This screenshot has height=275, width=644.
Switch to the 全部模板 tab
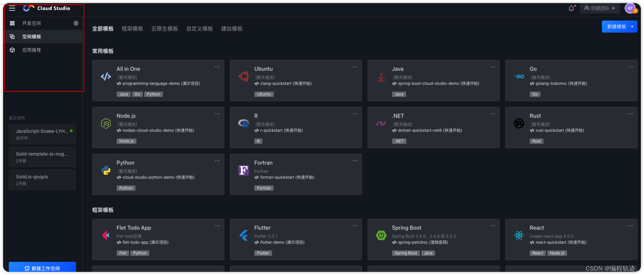pos(103,29)
